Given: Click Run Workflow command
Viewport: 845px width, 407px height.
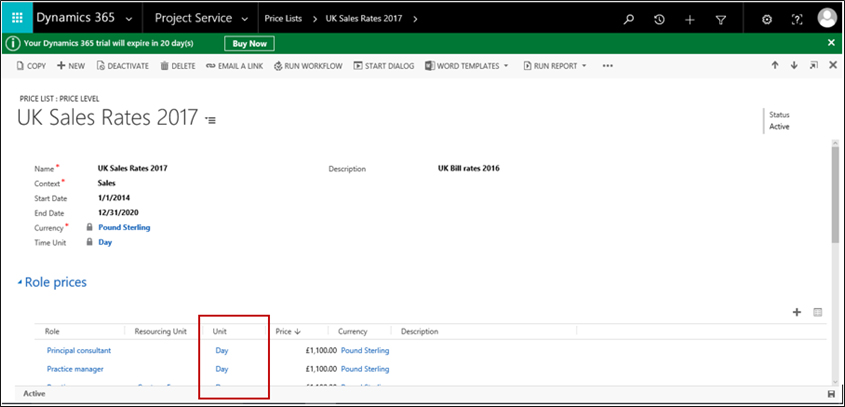Looking at the screenshot, I should click(x=308, y=66).
